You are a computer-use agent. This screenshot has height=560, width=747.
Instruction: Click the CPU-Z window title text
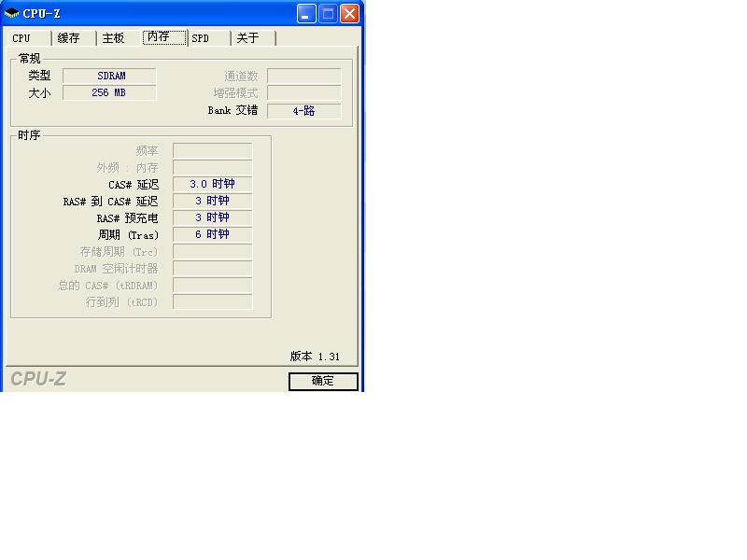(41, 14)
